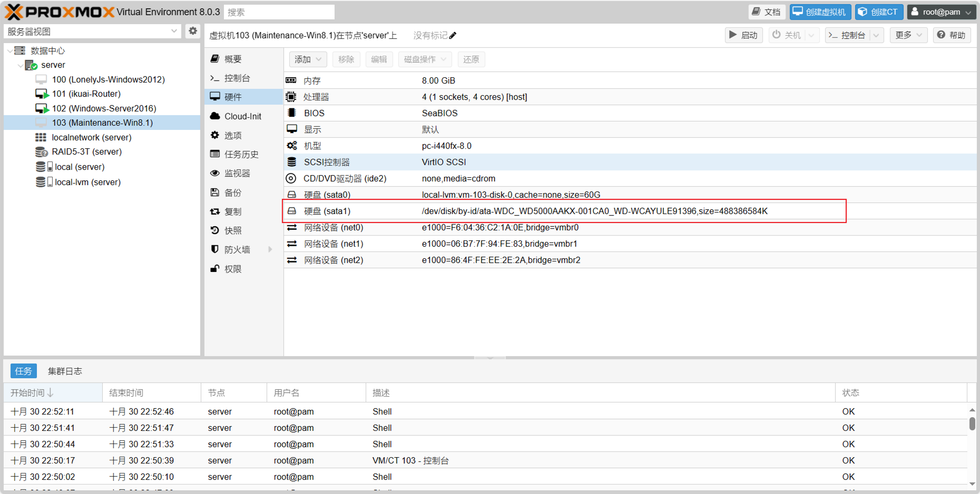This screenshot has width=980, height=494.
Task: Select the RAID5-3T storage node
Action: [x=86, y=152]
